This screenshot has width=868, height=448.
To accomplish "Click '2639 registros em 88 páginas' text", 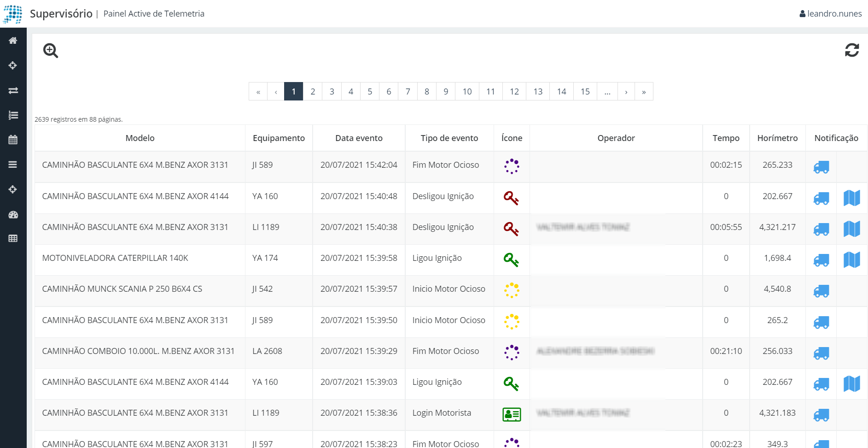I will coord(79,119).
